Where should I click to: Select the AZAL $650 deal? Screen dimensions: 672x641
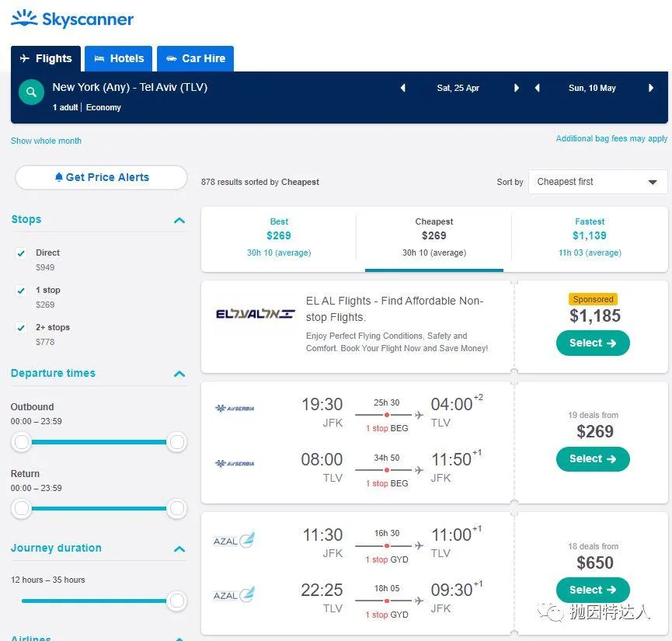[593, 590]
